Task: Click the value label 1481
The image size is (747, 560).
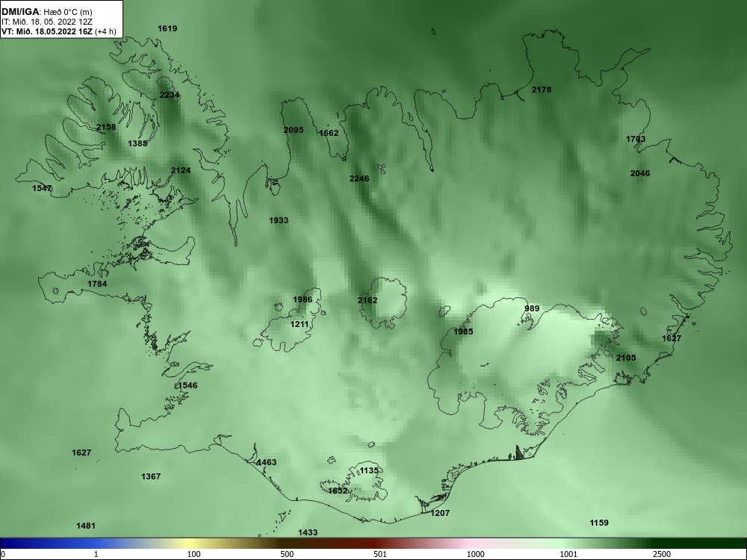Action: pyautogui.click(x=86, y=526)
